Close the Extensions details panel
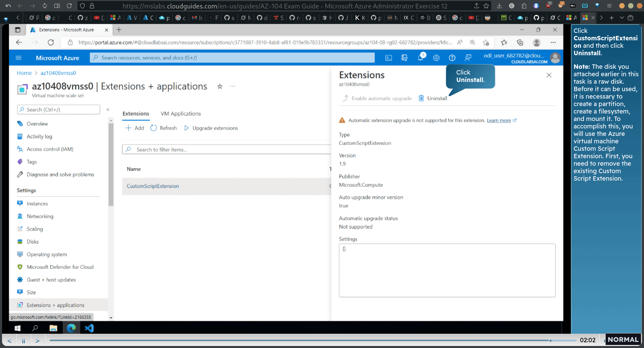644x348 pixels. coord(549,75)
